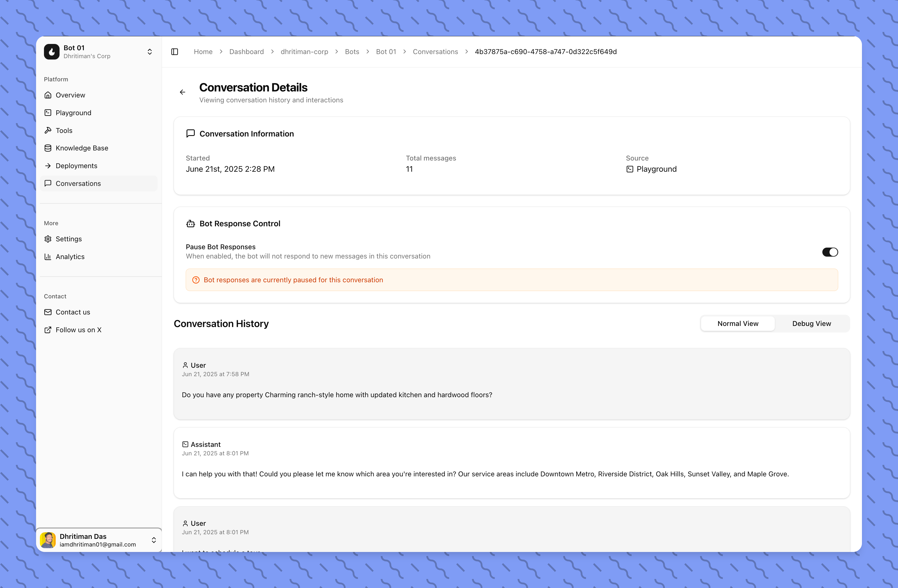The height and width of the screenshot is (588, 898).
Task: Click the Contact us envelope icon
Action: pyautogui.click(x=48, y=312)
